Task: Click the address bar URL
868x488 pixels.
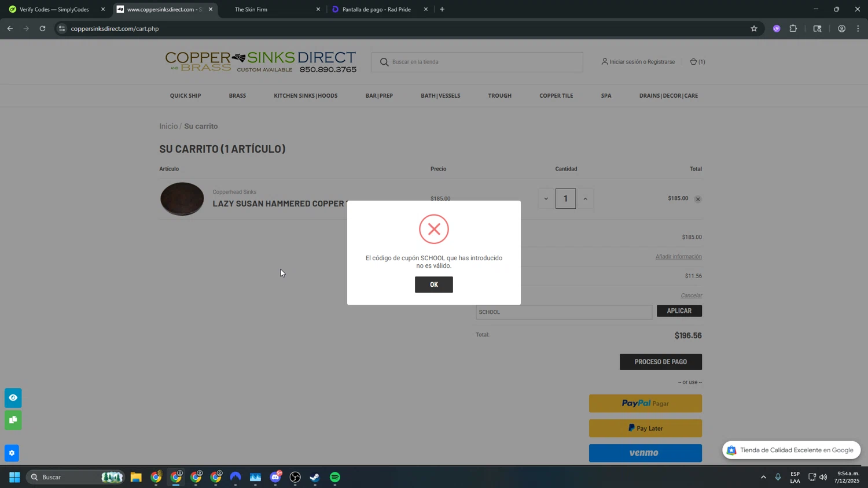Action: 115,28
